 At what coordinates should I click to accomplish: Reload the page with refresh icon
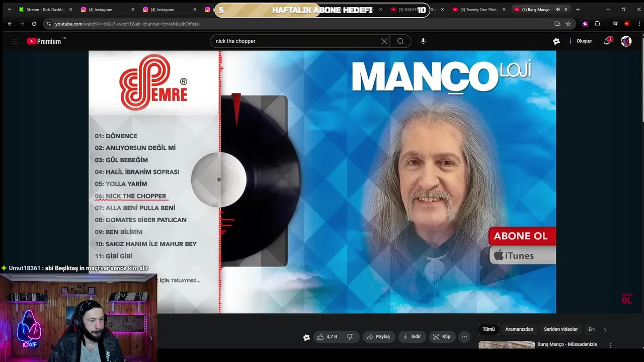click(x=34, y=24)
